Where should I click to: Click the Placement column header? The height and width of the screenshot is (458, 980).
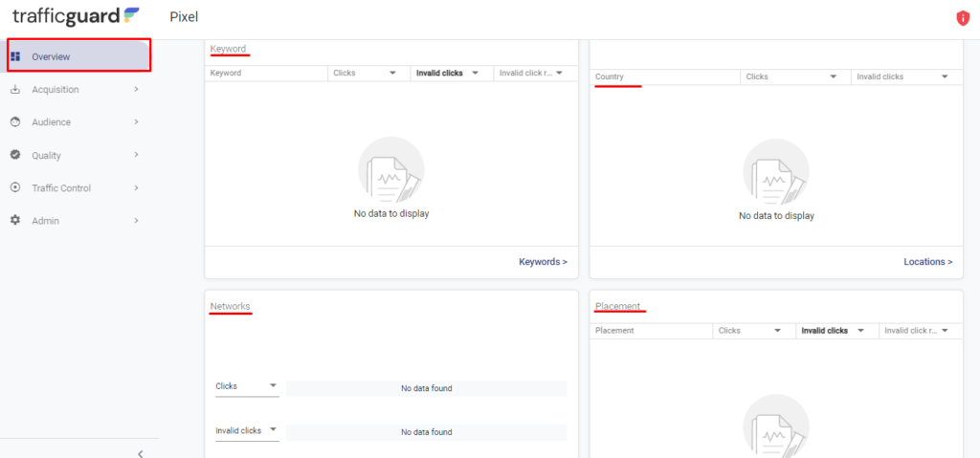point(614,331)
